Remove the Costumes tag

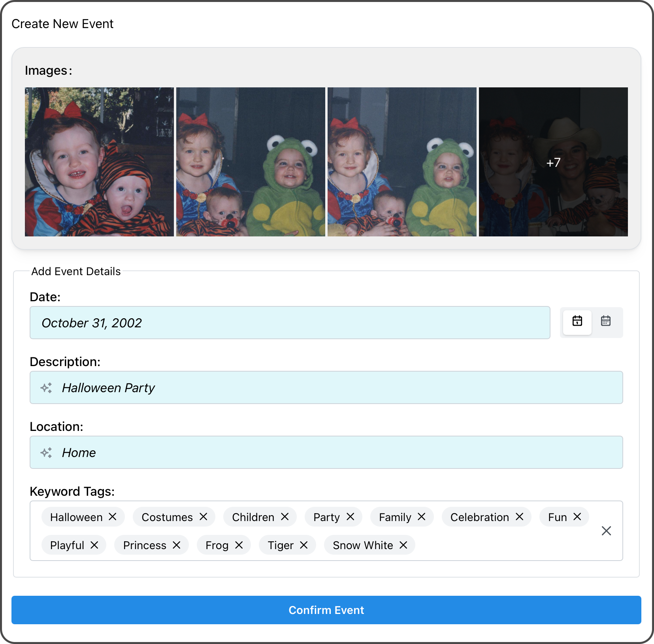pos(203,517)
